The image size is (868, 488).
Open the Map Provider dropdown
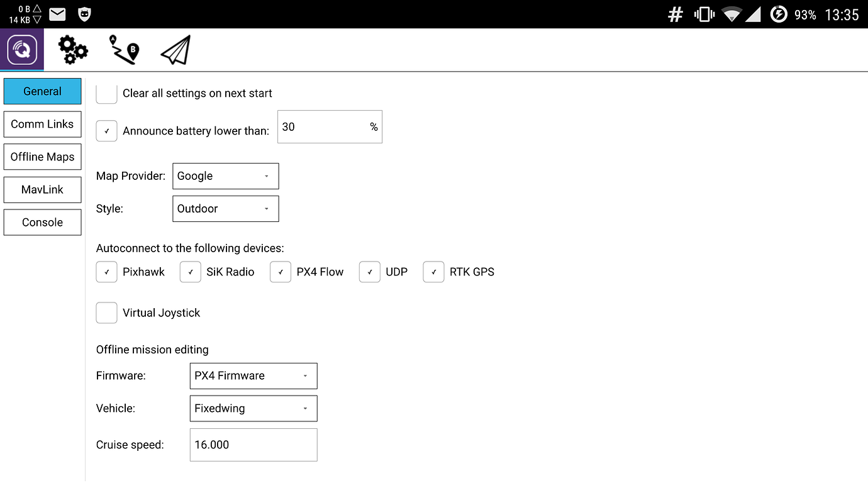click(x=225, y=176)
